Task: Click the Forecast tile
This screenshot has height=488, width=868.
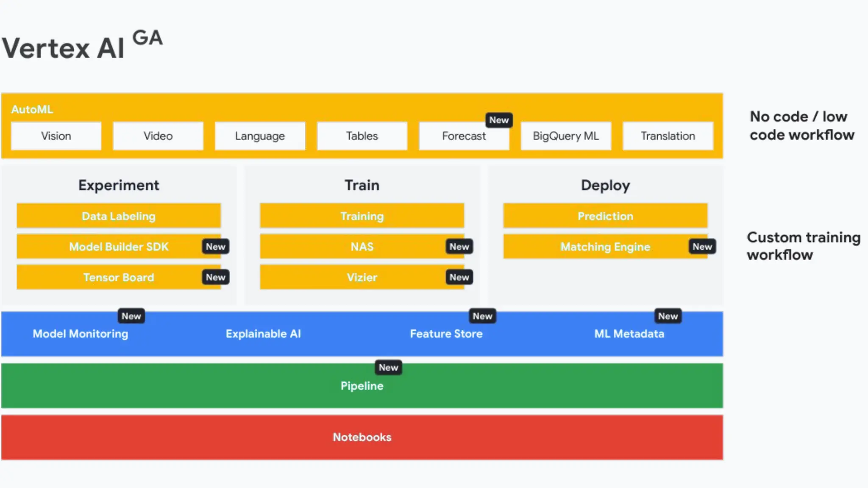Action: (464, 136)
